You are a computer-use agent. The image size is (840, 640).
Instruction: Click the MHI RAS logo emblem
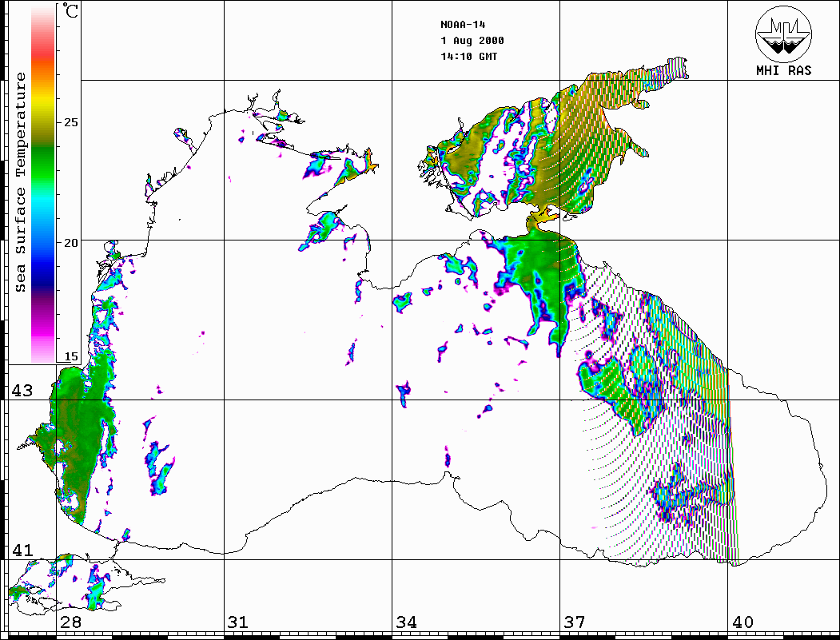click(783, 34)
